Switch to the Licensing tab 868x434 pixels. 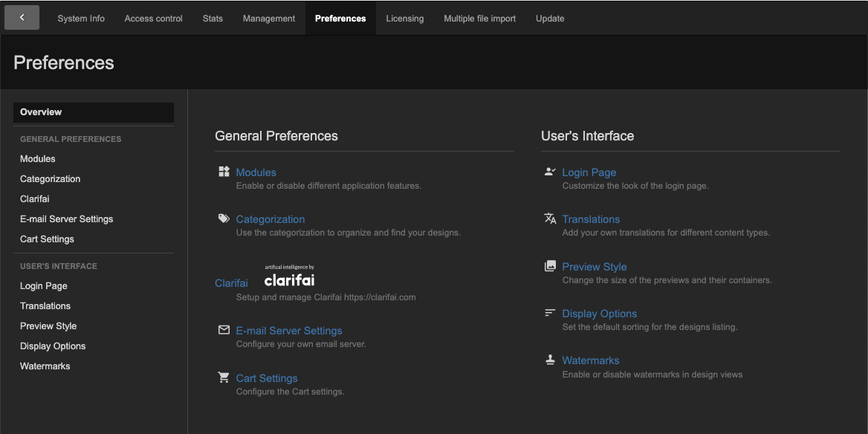(x=405, y=19)
